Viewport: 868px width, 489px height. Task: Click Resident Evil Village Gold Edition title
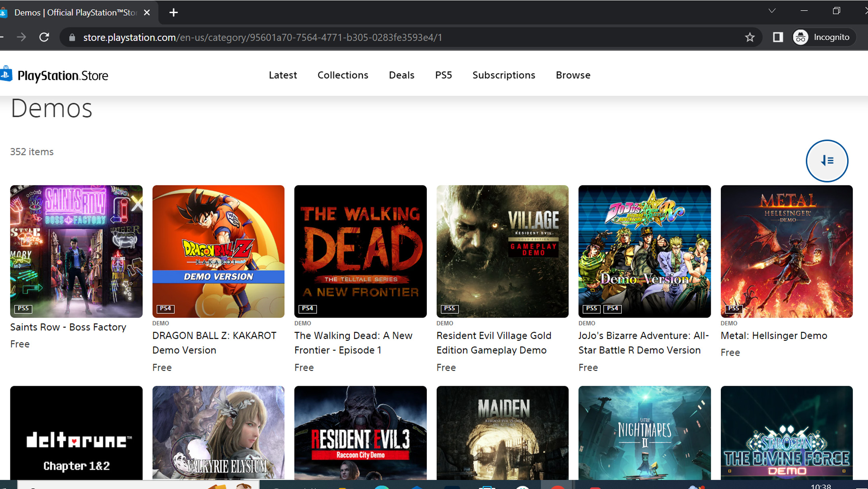494,343
